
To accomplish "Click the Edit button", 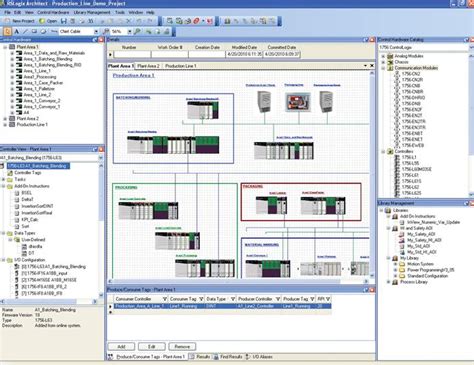I will pos(152,347).
